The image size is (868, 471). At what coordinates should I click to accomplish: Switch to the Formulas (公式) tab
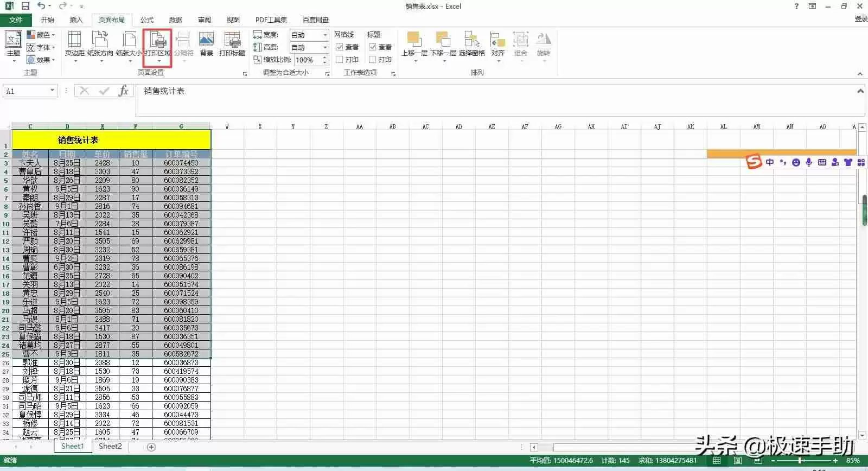click(146, 20)
